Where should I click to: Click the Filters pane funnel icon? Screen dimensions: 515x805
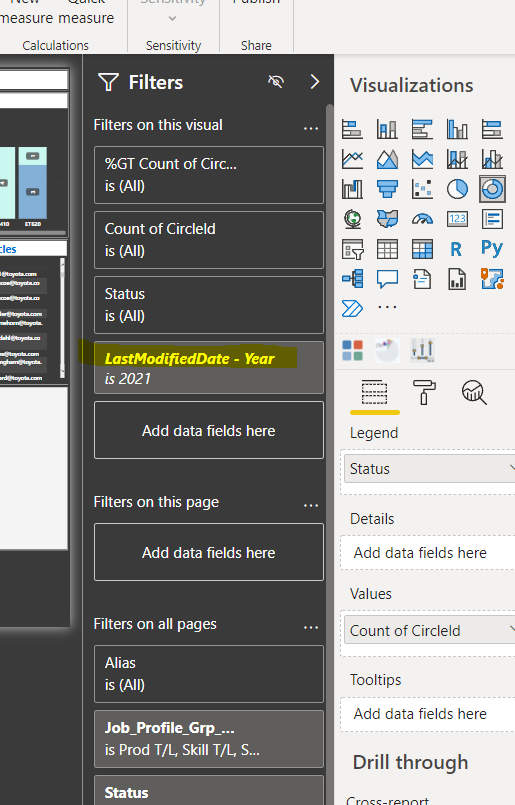click(108, 82)
